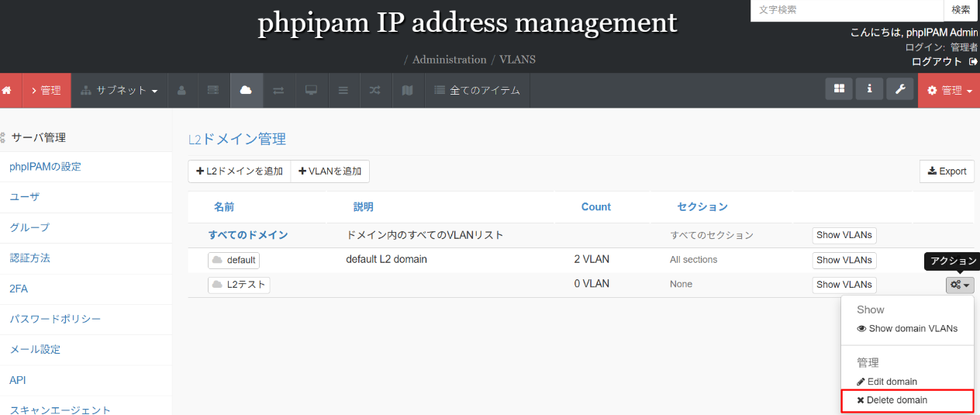Open the 管理 breadcrumb menu item
The height and width of the screenshot is (415, 980).
(x=46, y=91)
